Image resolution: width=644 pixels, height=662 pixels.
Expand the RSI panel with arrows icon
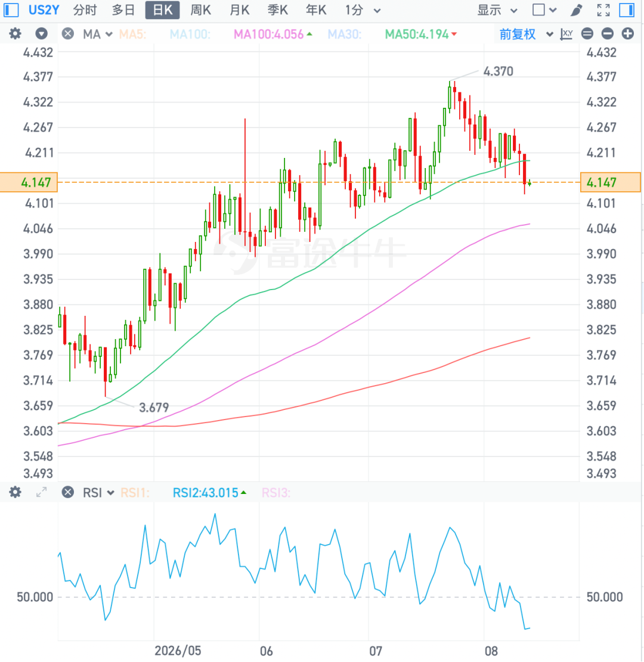point(41,492)
